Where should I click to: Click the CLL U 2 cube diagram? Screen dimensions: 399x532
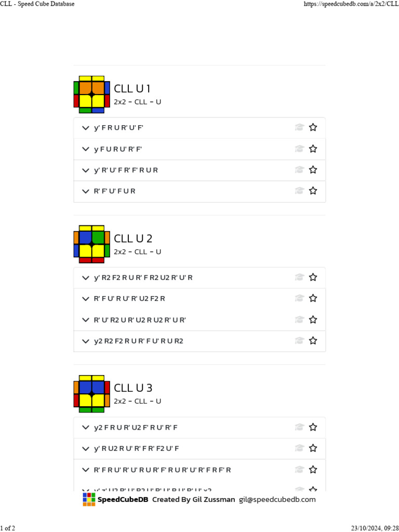tap(92, 244)
